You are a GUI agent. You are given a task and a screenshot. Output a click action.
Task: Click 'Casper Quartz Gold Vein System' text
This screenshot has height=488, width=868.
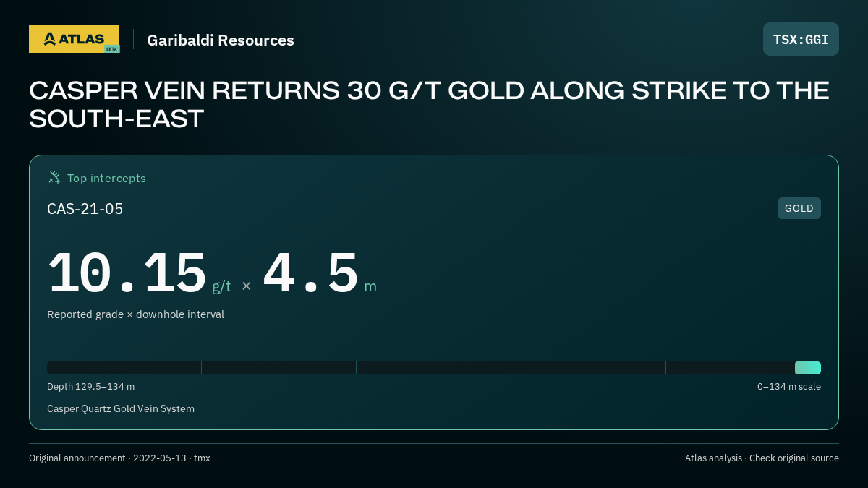[121, 409]
